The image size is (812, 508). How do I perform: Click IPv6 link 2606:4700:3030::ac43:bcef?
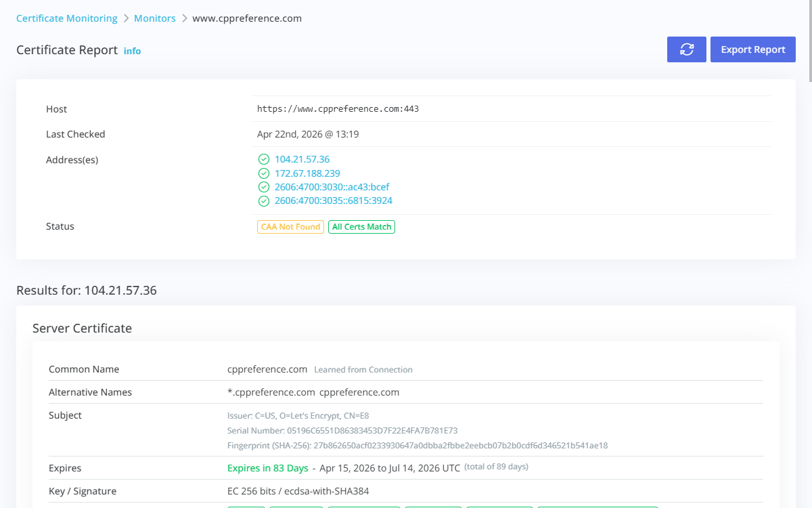[x=332, y=187]
